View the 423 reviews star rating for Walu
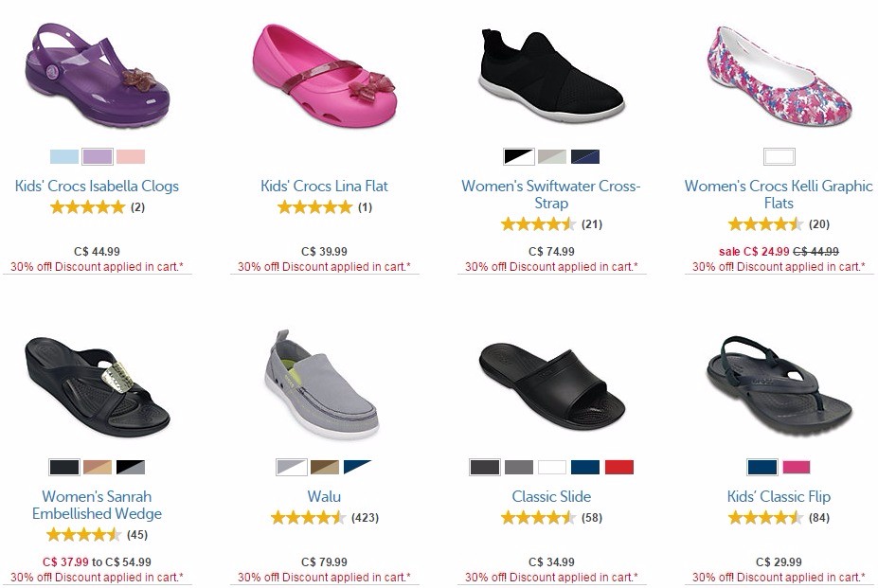The image size is (878, 588). (x=324, y=517)
